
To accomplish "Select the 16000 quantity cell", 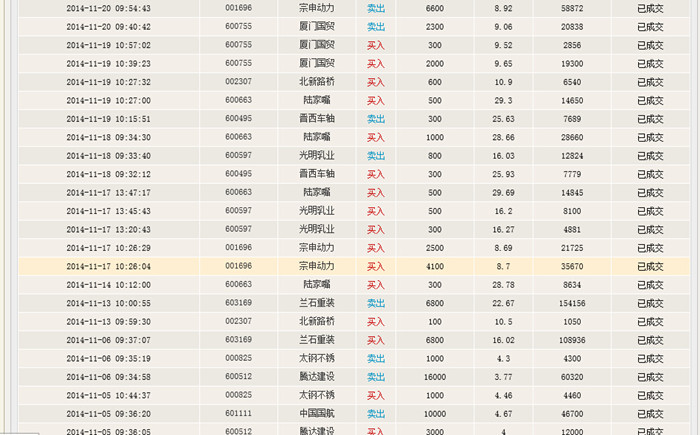I will (x=435, y=376).
